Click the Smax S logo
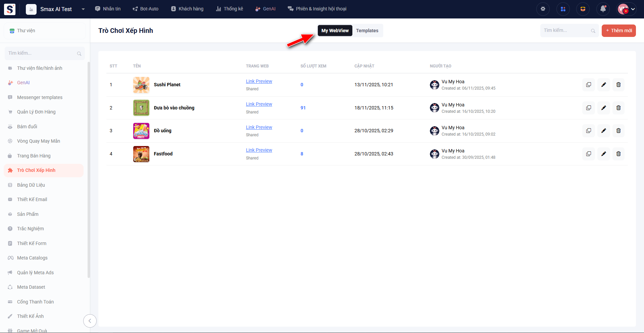This screenshot has height=333, width=644. point(10,9)
